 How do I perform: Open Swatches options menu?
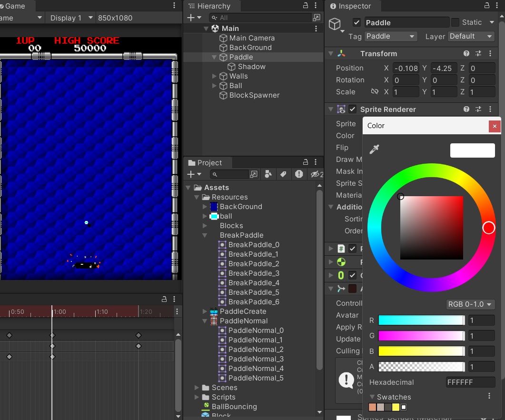click(489, 396)
